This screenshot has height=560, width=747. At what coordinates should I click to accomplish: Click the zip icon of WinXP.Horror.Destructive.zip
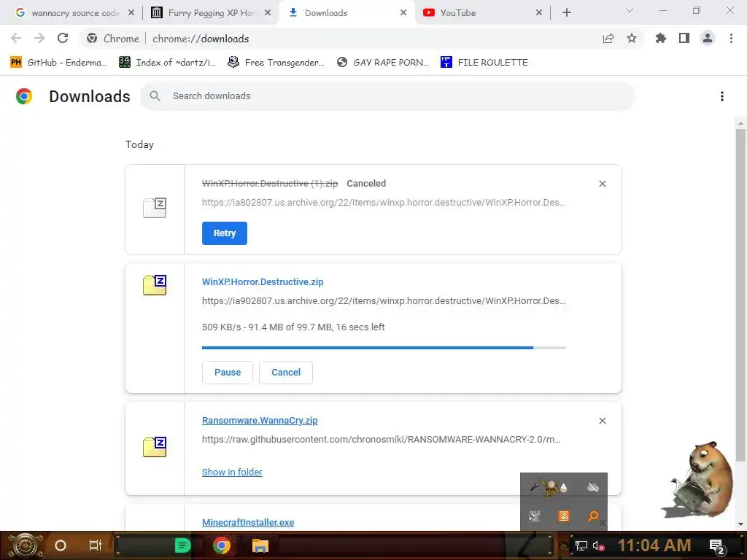(155, 285)
